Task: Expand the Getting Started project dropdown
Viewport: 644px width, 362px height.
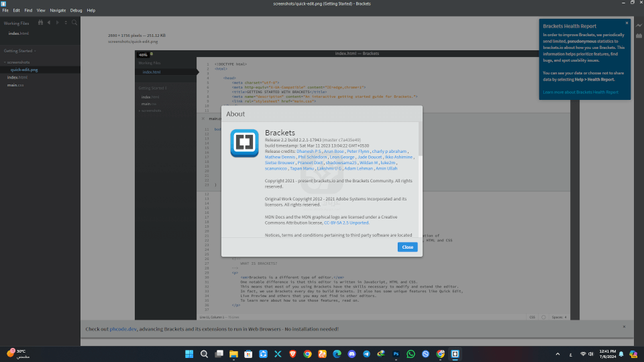Action: coord(35,50)
